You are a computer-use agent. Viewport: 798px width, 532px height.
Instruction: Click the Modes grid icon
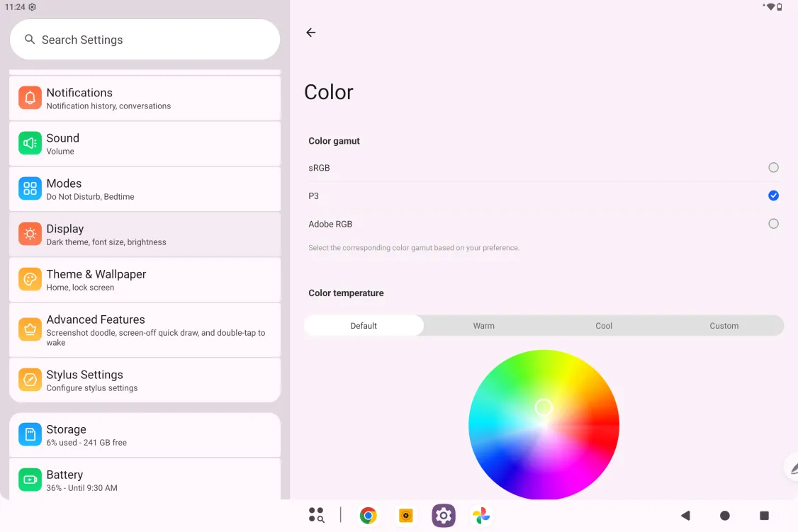tap(30, 188)
